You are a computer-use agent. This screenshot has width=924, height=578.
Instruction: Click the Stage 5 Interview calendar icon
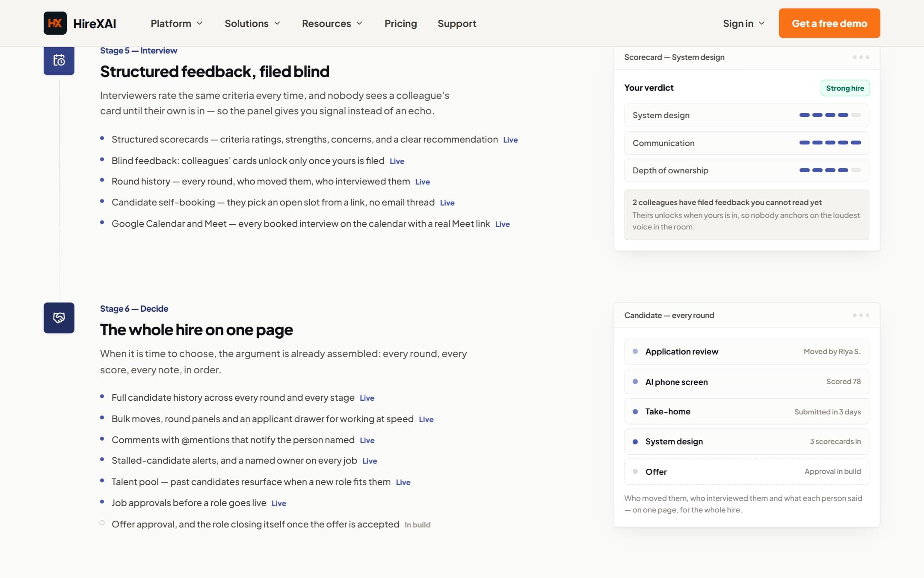pos(59,60)
